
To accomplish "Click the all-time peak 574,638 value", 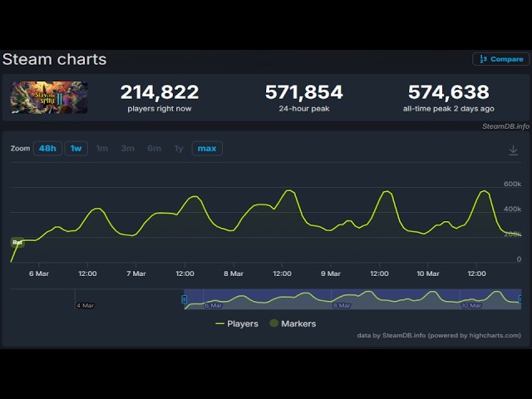I will point(448,92).
